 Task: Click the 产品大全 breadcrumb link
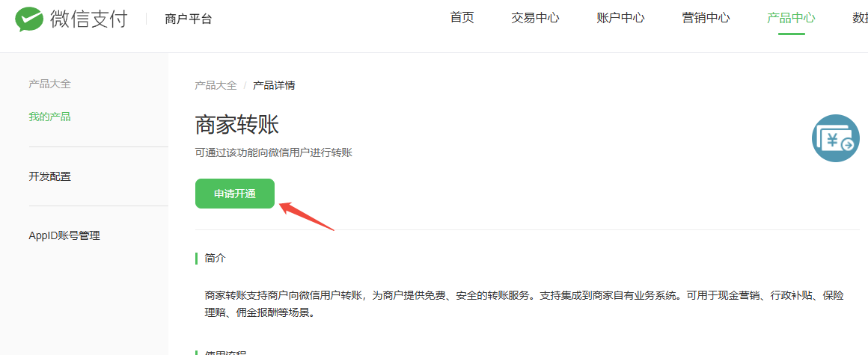pos(216,86)
